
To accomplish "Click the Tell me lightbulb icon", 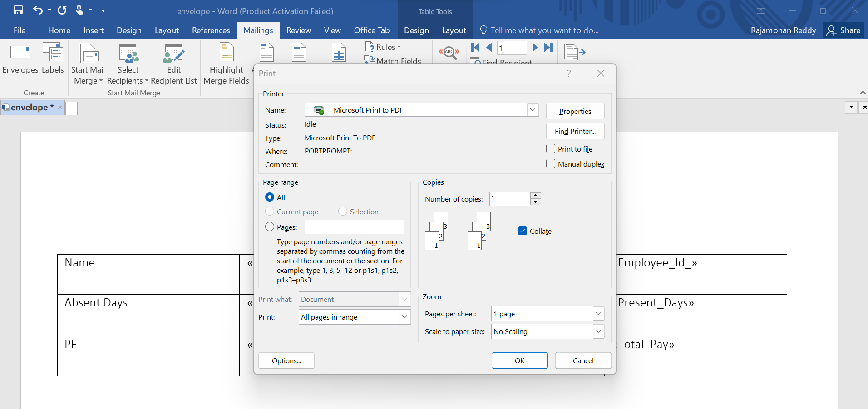I will pyautogui.click(x=484, y=30).
